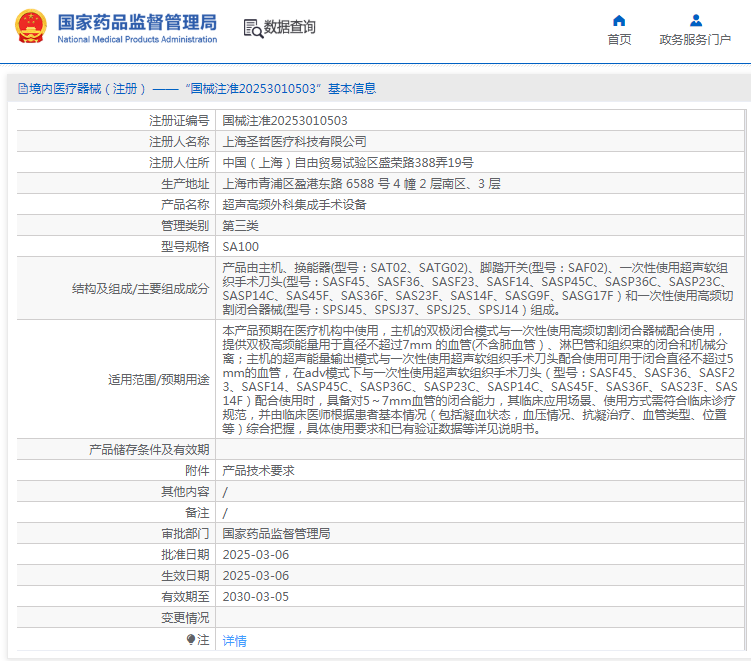Go to 首页 via home icon
This screenshot has height=661, width=751.
(619, 21)
